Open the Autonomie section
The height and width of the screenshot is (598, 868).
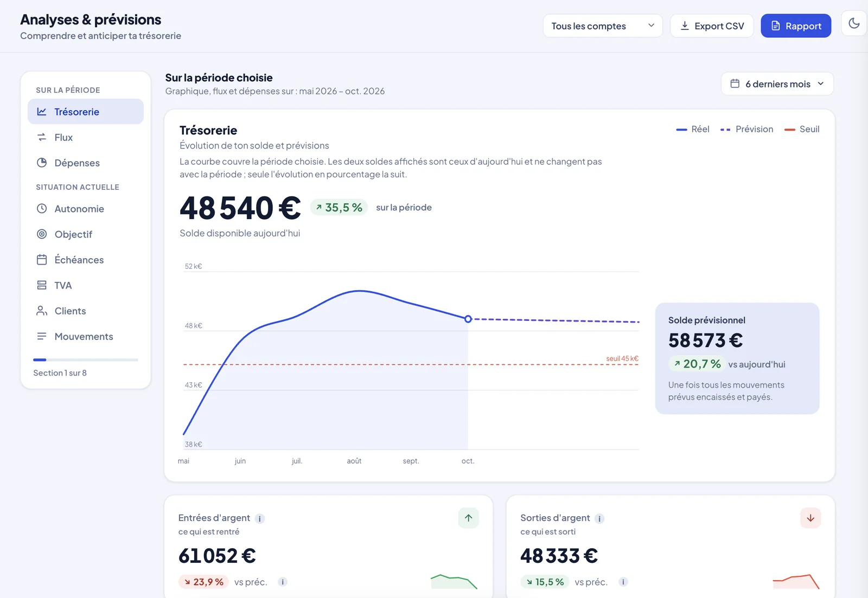(86, 209)
